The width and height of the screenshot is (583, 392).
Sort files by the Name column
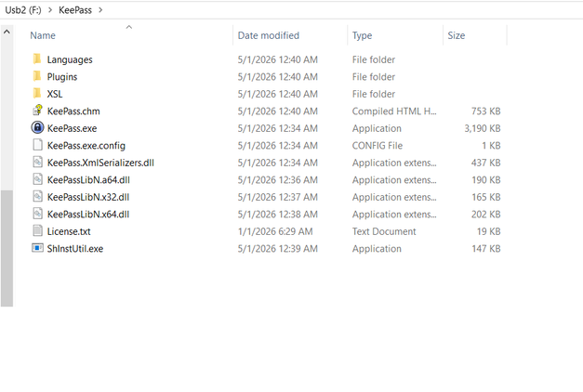coord(43,35)
